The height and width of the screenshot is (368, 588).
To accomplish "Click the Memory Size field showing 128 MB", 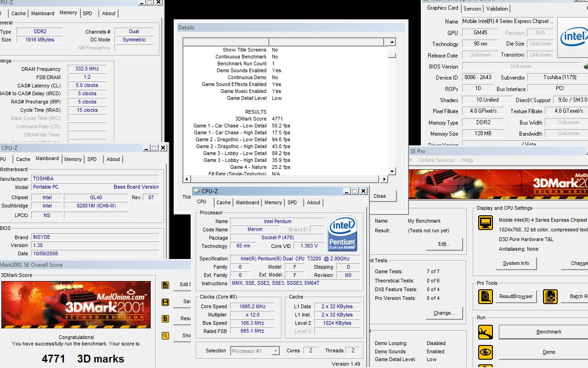I will pos(483,133).
